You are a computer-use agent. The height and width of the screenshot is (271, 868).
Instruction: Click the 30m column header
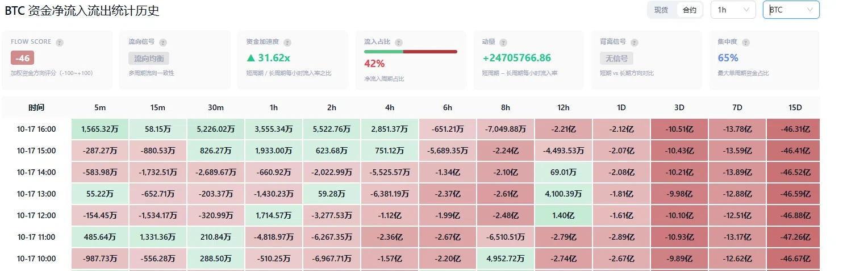pos(216,107)
